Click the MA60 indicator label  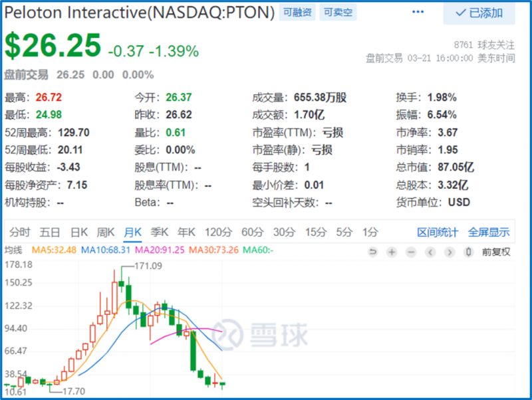[x=258, y=250]
